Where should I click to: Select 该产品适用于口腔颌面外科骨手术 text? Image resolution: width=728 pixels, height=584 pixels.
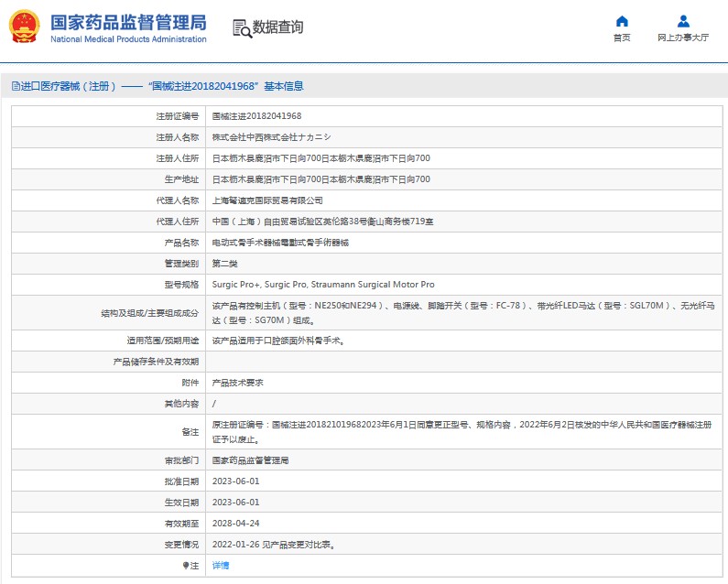pos(278,341)
